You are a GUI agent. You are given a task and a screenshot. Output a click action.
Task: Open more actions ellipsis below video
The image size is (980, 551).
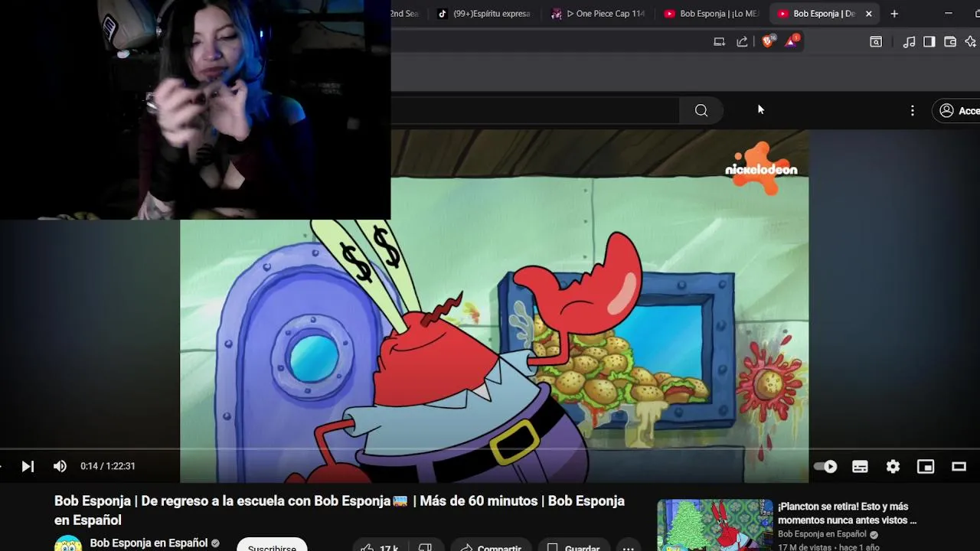629,548
